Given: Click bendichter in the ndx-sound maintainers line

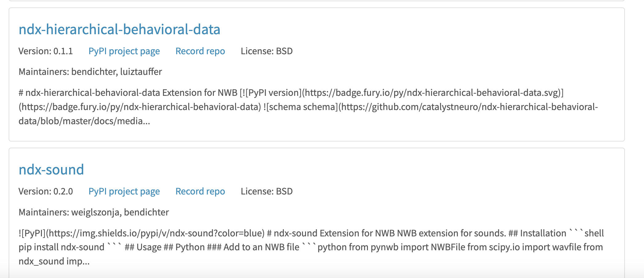Looking at the screenshot, I should [x=146, y=212].
